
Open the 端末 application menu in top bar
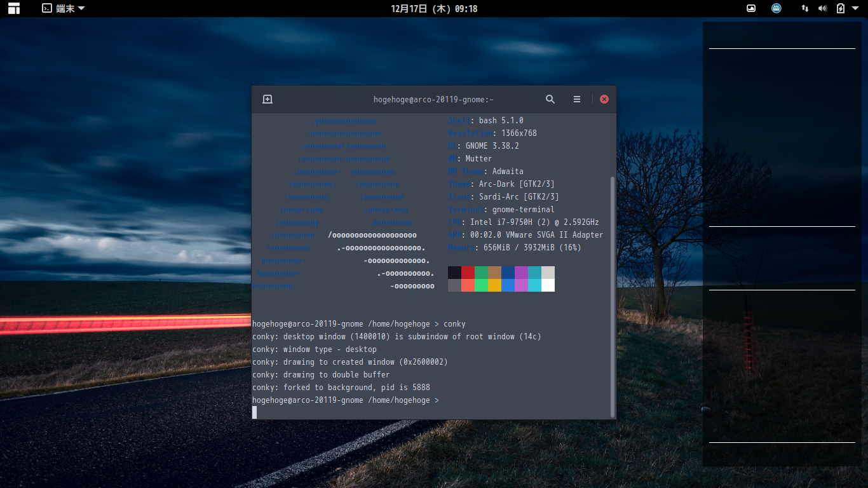(x=64, y=8)
